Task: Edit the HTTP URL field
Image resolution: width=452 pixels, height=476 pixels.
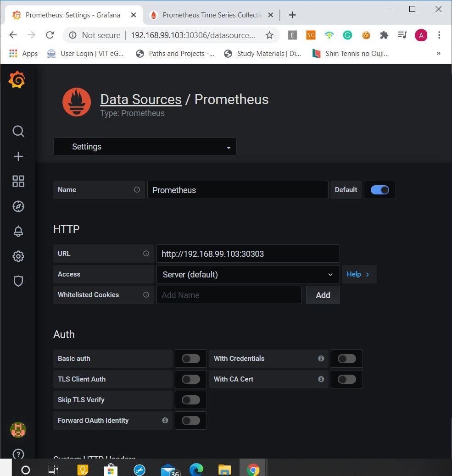Action: coord(248,254)
